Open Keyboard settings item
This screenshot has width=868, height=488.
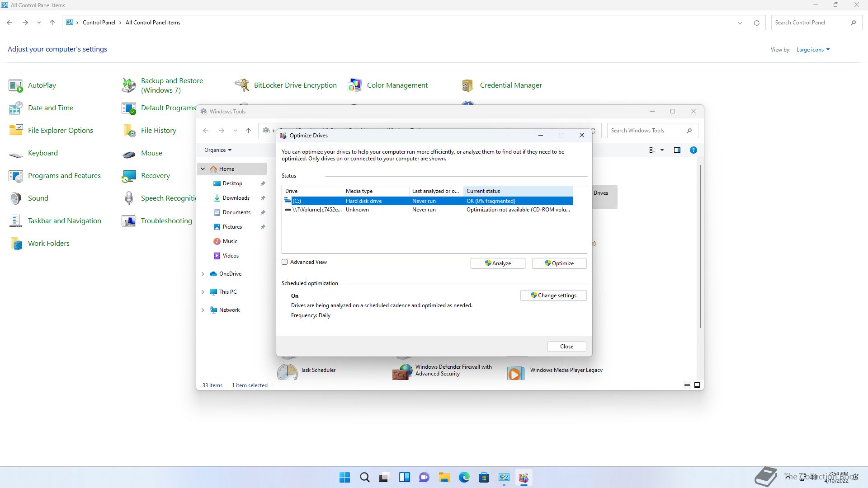pyautogui.click(x=33, y=153)
